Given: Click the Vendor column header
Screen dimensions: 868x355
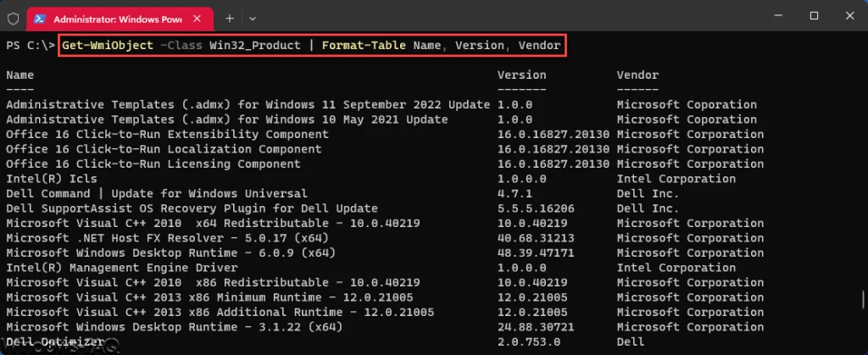Looking at the screenshot, I should point(637,75).
